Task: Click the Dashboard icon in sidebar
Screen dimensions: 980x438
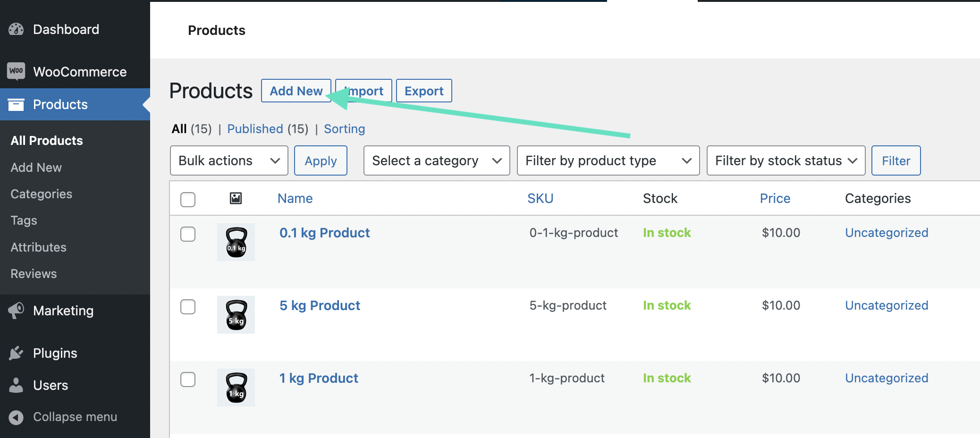Action: [x=16, y=29]
